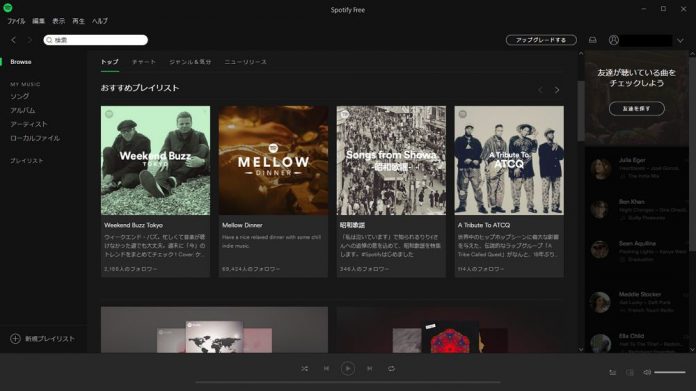The height and width of the screenshot is (391, 696).
Task: Open the notifications inbox icon
Action: [x=593, y=40]
